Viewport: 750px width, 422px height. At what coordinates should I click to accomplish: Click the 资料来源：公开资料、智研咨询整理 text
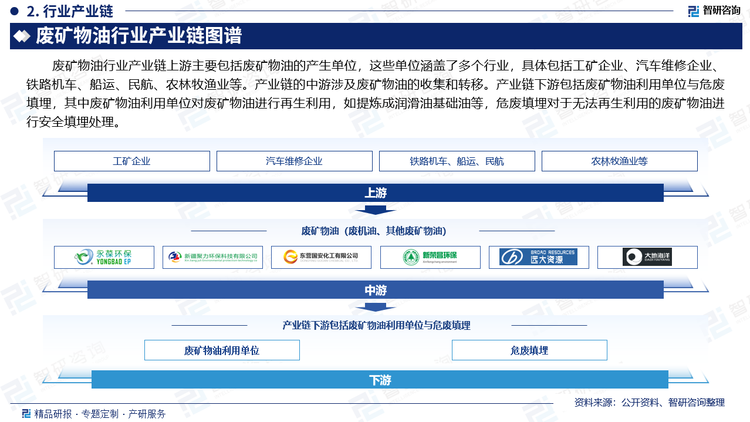coord(649,402)
